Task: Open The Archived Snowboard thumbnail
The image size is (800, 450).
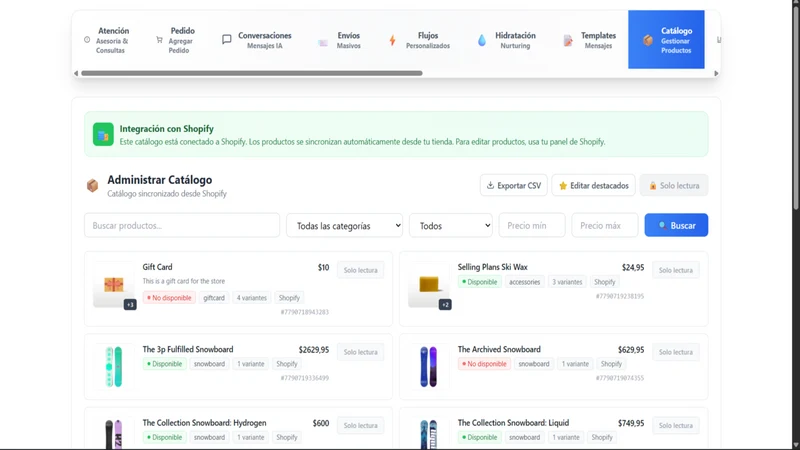Action: [429, 367]
